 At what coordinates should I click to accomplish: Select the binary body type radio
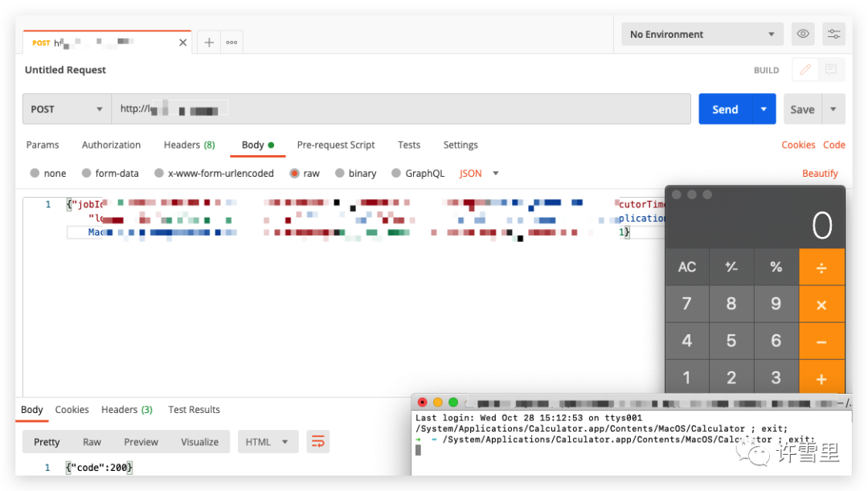(x=340, y=174)
